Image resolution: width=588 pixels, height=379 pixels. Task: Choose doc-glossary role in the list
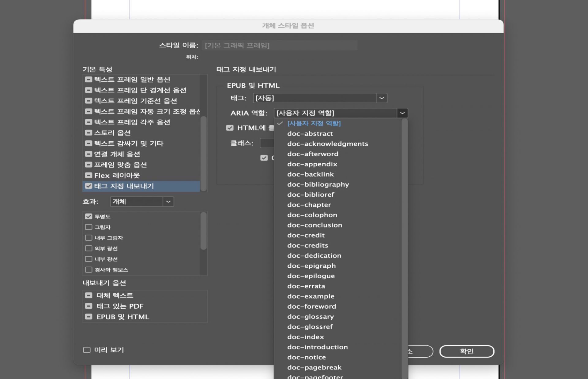point(310,316)
